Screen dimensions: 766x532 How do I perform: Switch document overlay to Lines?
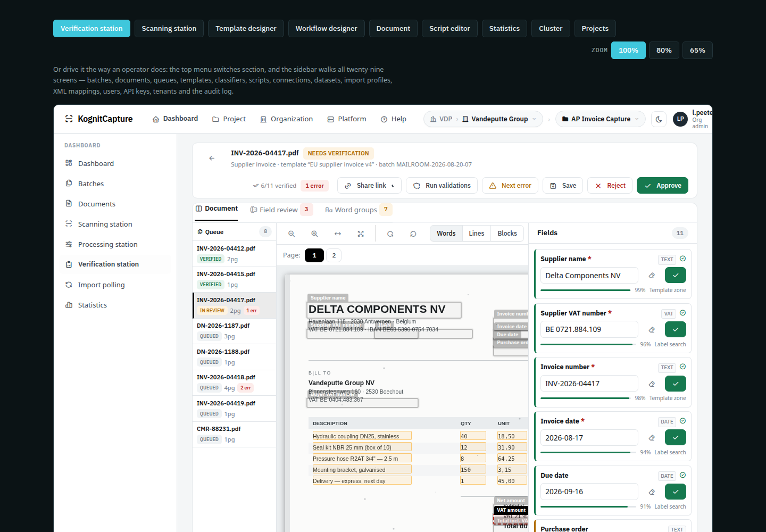[x=477, y=234]
